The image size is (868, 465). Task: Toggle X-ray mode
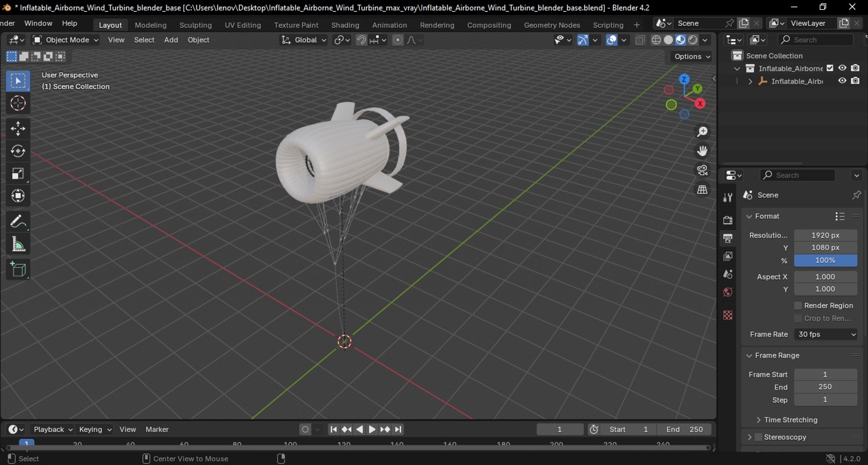pyautogui.click(x=640, y=40)
